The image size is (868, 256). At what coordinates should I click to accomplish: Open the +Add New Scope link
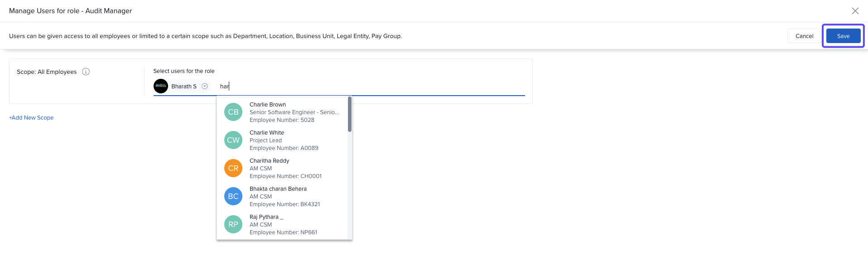coord(31,118)
